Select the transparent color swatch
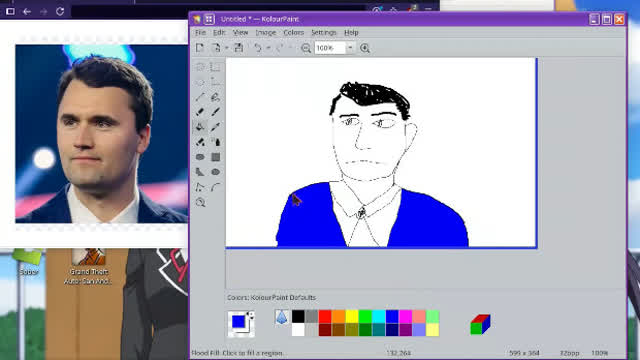 [282, 317]
